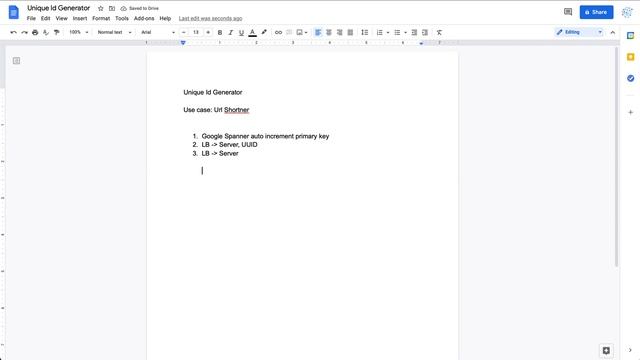Screen dimensions: 640x360
Task: Justify the text
Action: [x=350, y=32]
